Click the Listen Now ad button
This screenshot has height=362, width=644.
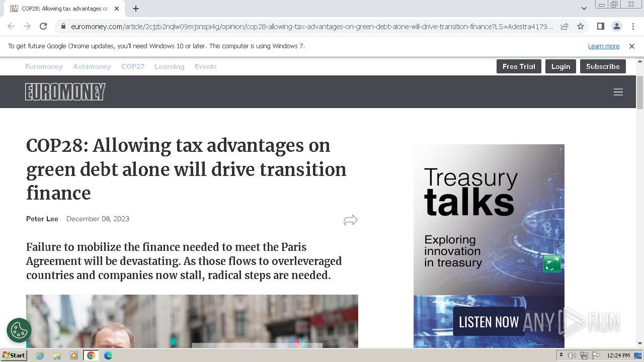tap(489, 322)
